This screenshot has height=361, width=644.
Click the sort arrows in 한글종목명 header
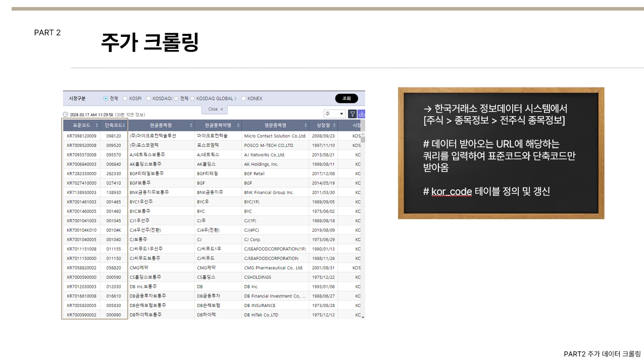(191, 125)
